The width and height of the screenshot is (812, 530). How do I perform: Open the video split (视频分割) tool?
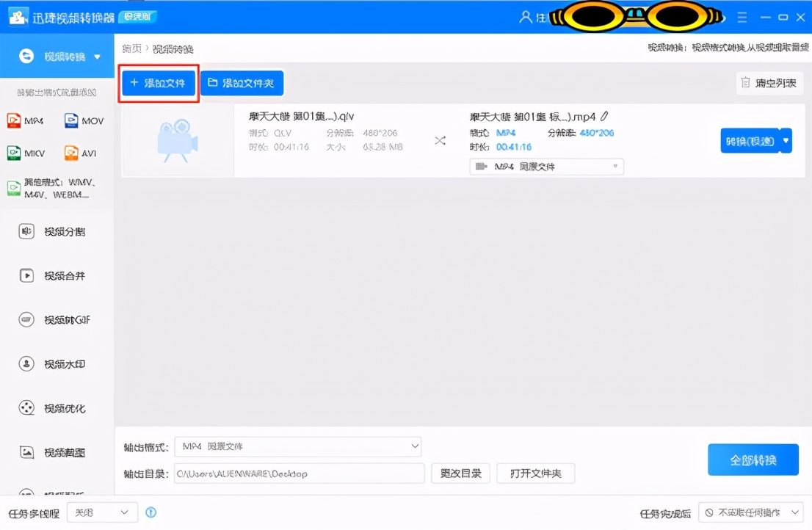tap(51, 231)
